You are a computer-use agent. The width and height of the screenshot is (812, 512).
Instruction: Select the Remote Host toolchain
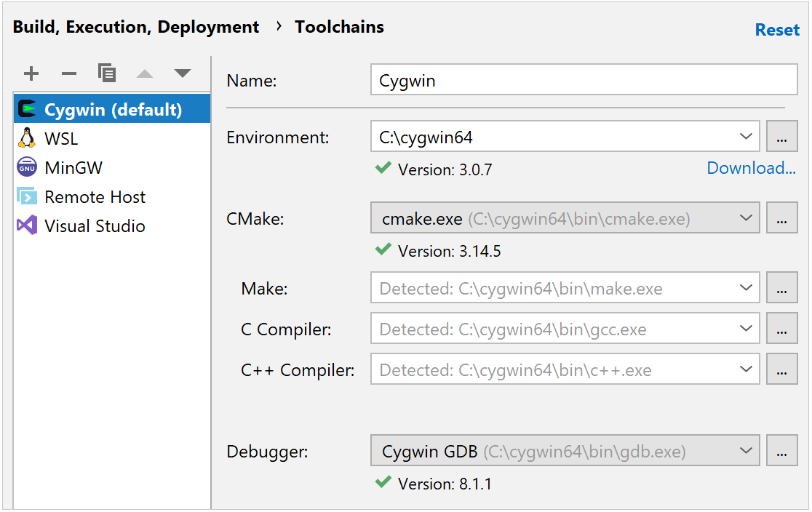(x=95, y=196)
